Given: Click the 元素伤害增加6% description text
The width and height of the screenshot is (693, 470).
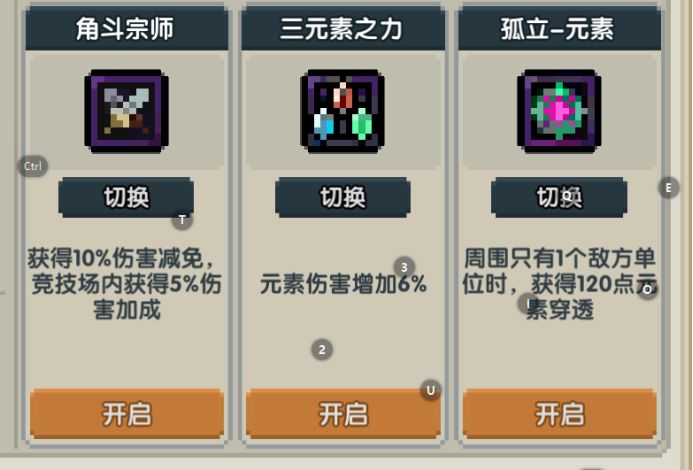Looking at the screenshot, I should (x=343, y=284).
